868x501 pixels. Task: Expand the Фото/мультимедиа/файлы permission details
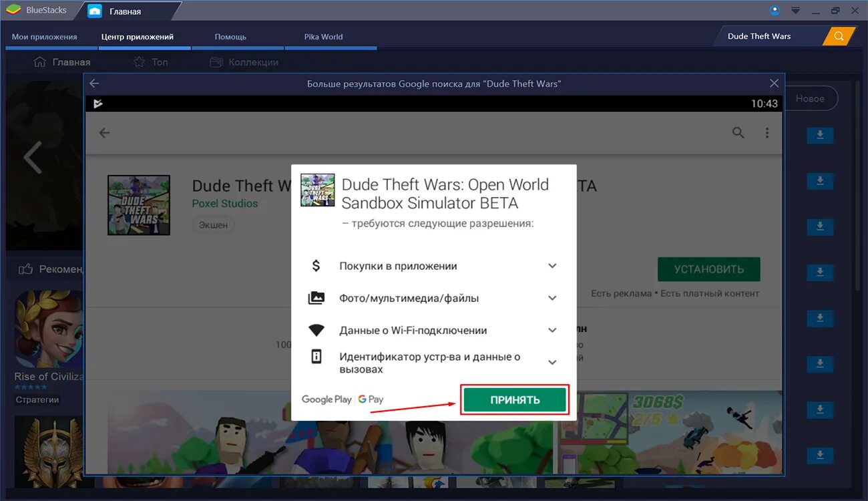[x=552, y=298]
